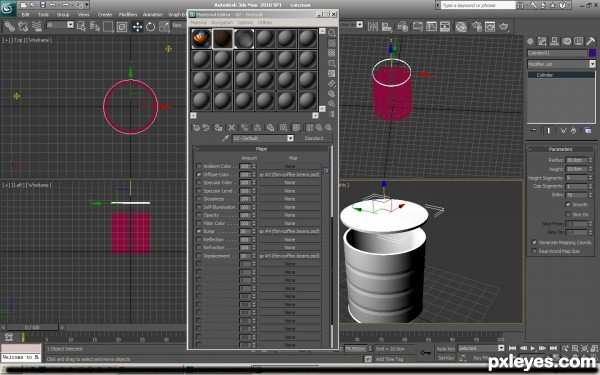This screenshot has height=375, width=600.
Task: Click Get Material in Material Editor
Action: [x=196, y=128]
